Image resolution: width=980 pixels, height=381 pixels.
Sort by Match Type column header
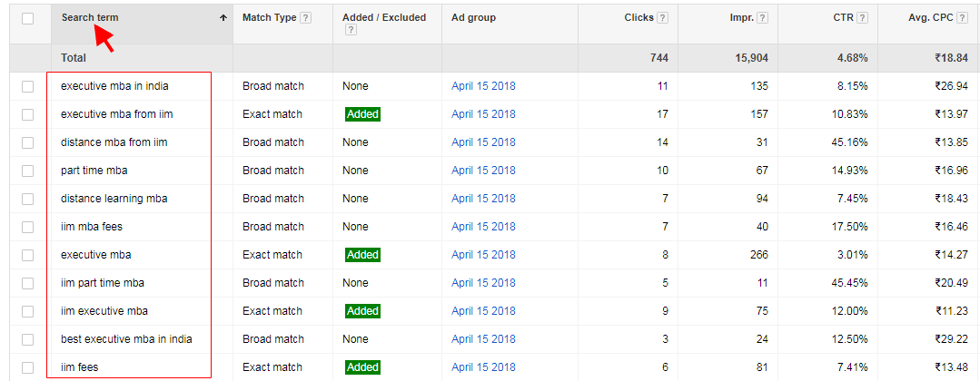(x=269, y=18)
